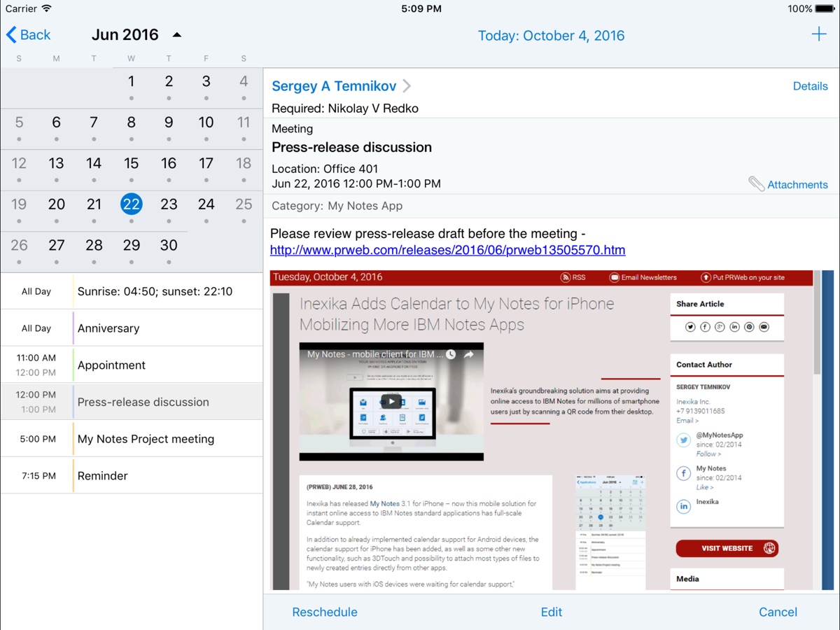Viewport: 840px width, 630px height.
Task: Select June 15 in the calendar
Action: coord(131,163)
